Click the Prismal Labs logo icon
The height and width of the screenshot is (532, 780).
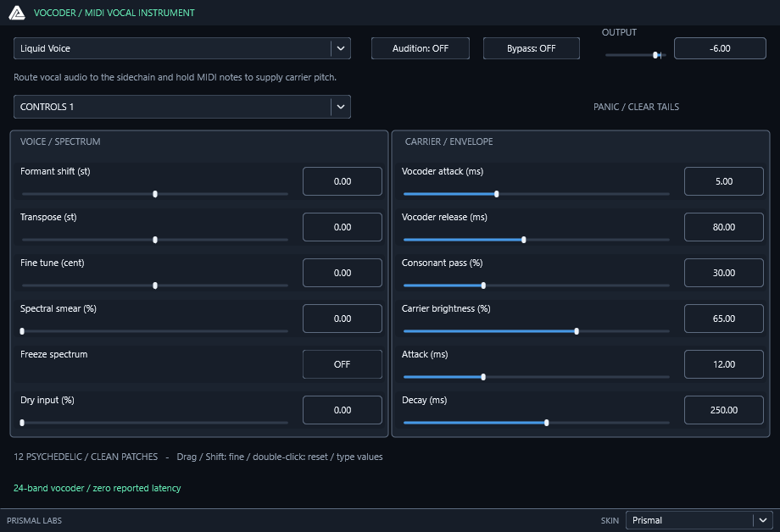[x=16, y=13]
